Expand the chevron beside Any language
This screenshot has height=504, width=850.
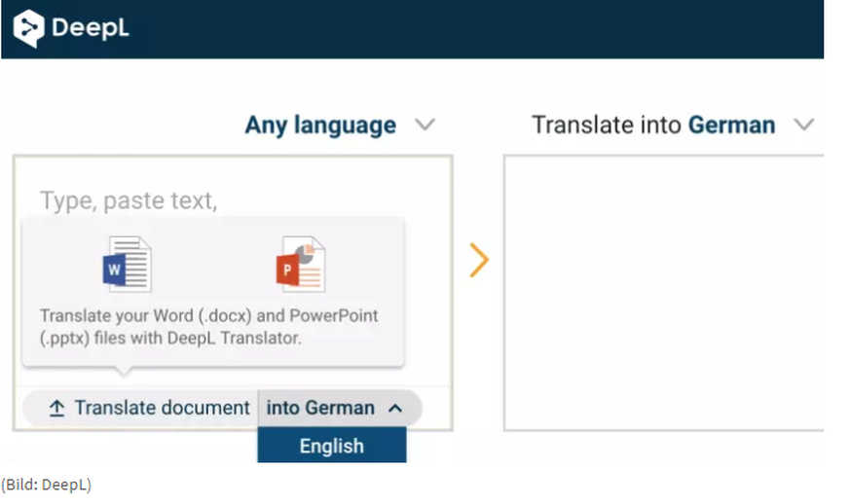[x=425, y=126]
